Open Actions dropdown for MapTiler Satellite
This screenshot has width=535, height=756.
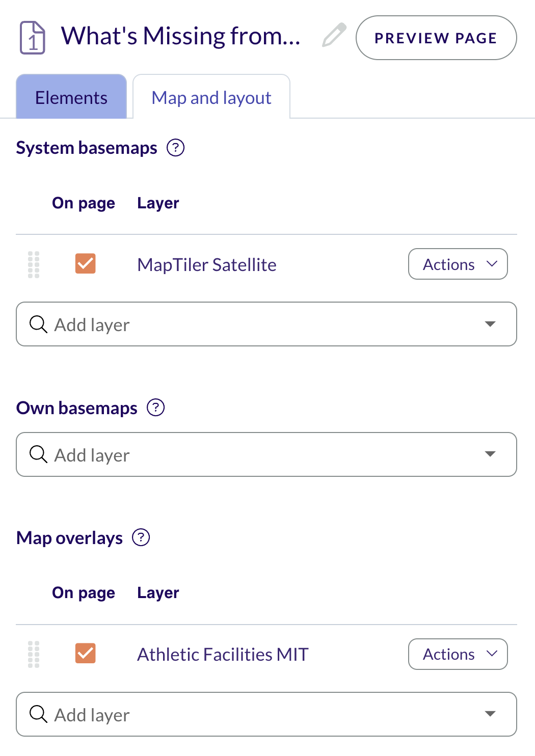(x=458, y=264)
